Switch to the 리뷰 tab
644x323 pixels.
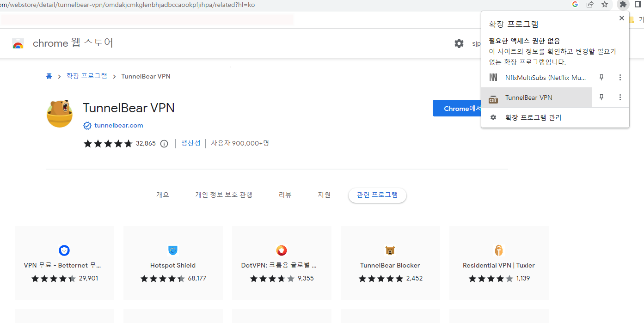(x=285, y=195)
